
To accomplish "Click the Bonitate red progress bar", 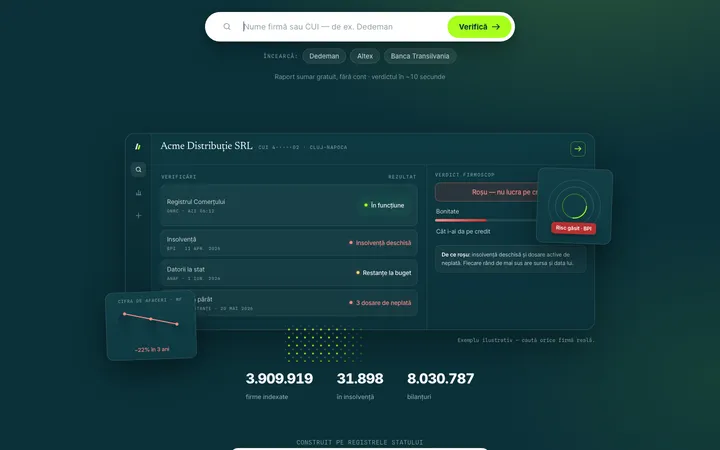I will point(461,220).
